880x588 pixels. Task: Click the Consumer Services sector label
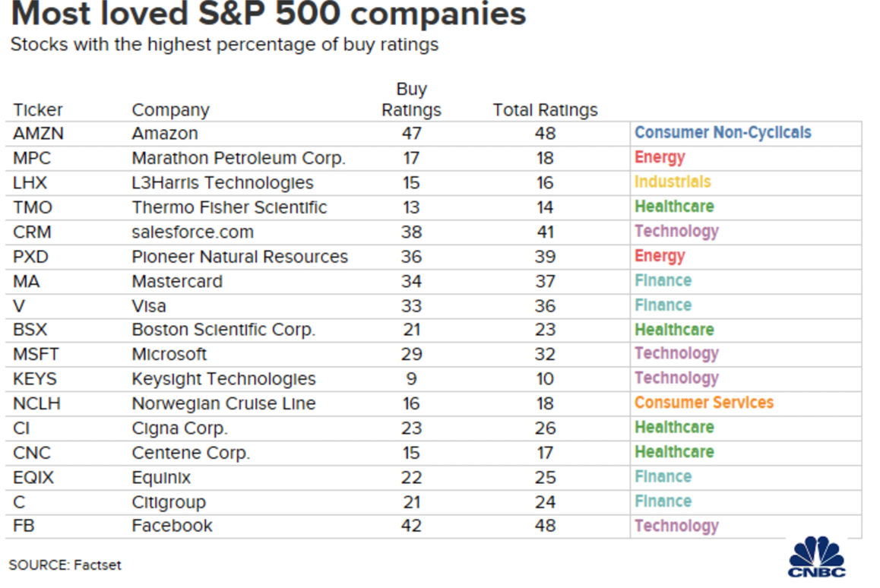click(x=704, y=403)
